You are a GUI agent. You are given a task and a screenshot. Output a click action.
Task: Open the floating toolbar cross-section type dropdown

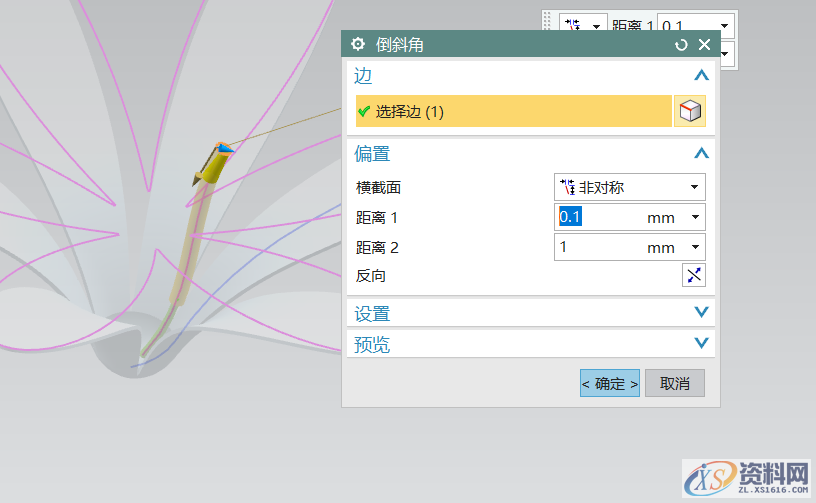pos(583,23)
